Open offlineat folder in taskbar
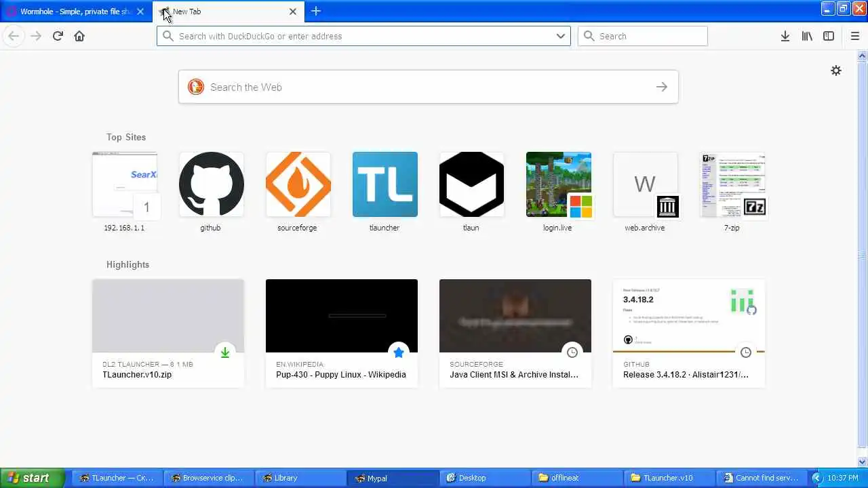The width and height of the screenshot is (868, 488). pyautogui.click(x=577, y=478)
